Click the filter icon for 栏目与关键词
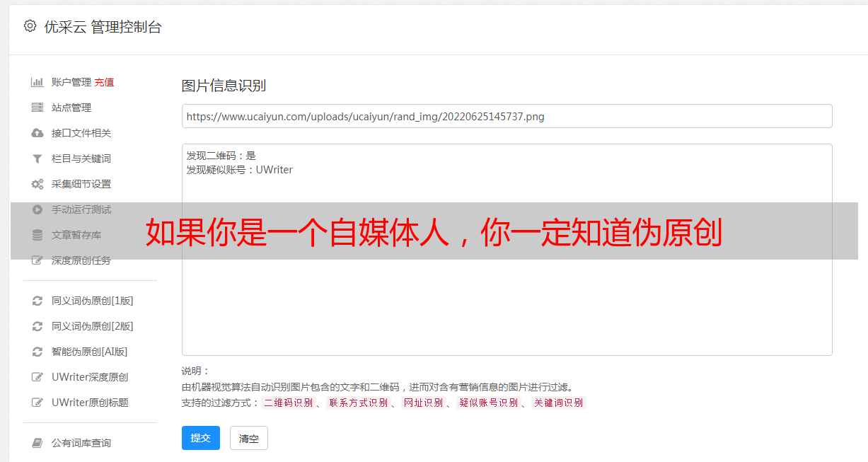868x462 pixels. 37,158
